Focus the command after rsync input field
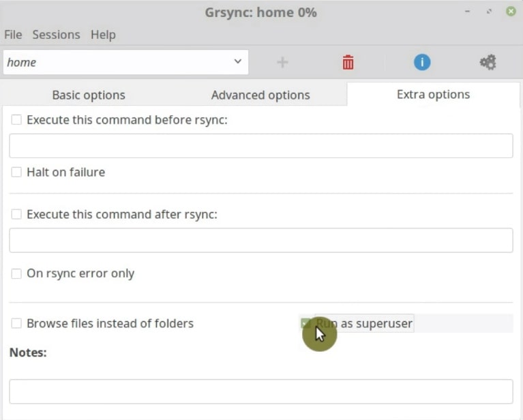 (x=261, y=240)
